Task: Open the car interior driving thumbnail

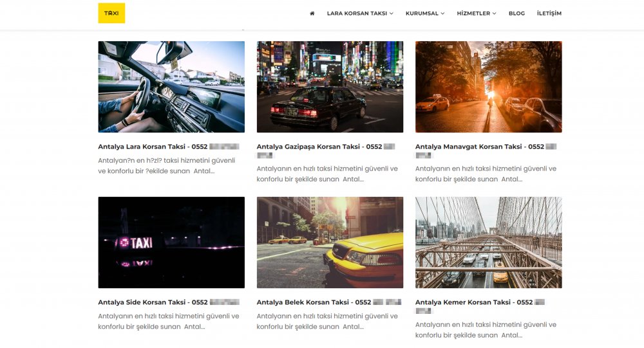Action: click(171, 87)
